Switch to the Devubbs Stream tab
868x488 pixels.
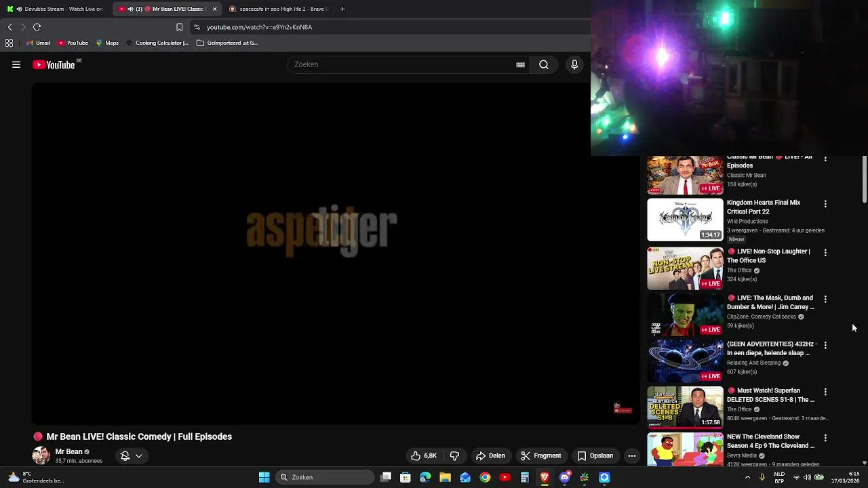[56, 9]
